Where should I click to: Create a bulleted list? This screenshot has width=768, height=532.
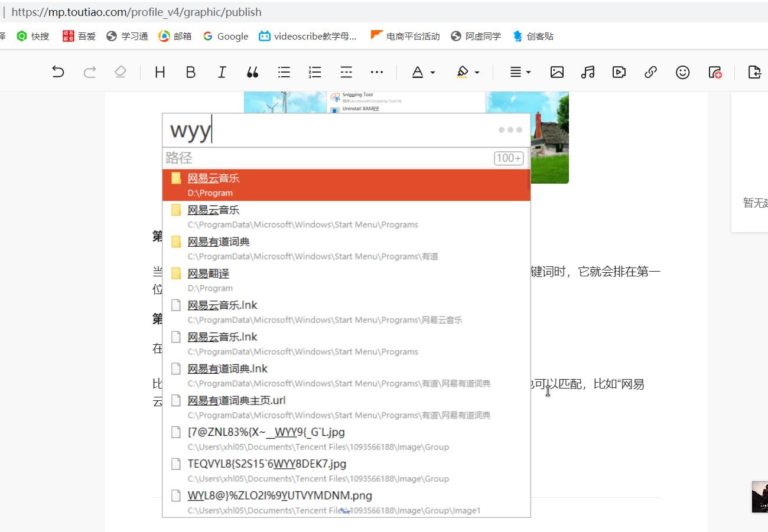(284, 71)
